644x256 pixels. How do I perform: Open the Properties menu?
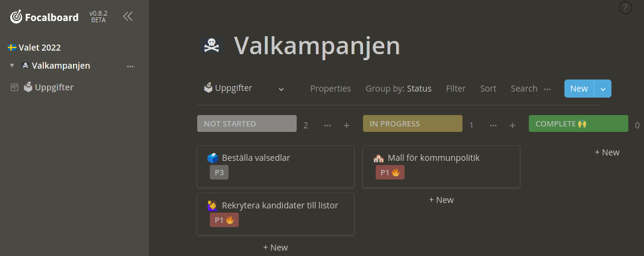330,89
